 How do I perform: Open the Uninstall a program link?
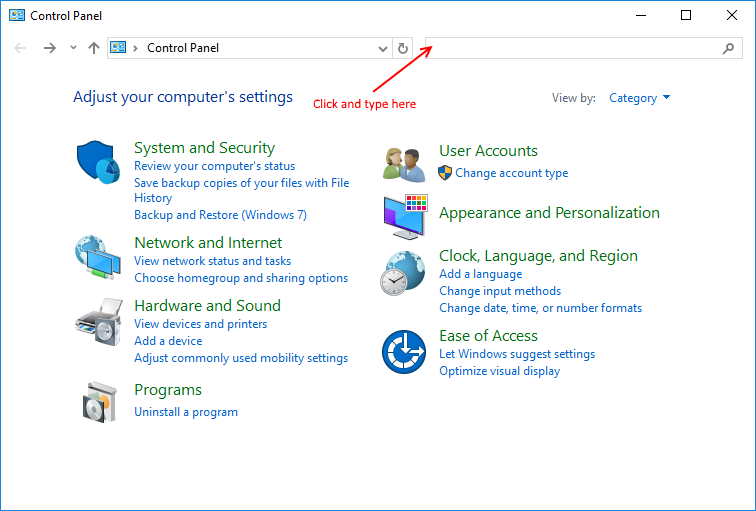tap(186, 412)
